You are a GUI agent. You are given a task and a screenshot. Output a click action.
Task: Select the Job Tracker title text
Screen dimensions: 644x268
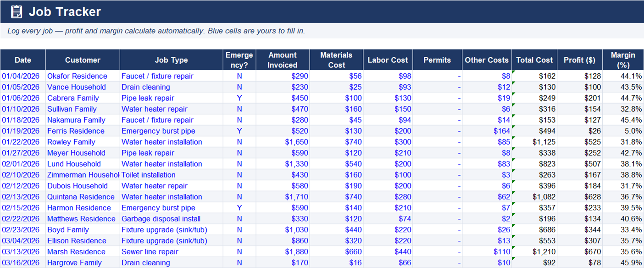tap(65, 12)
